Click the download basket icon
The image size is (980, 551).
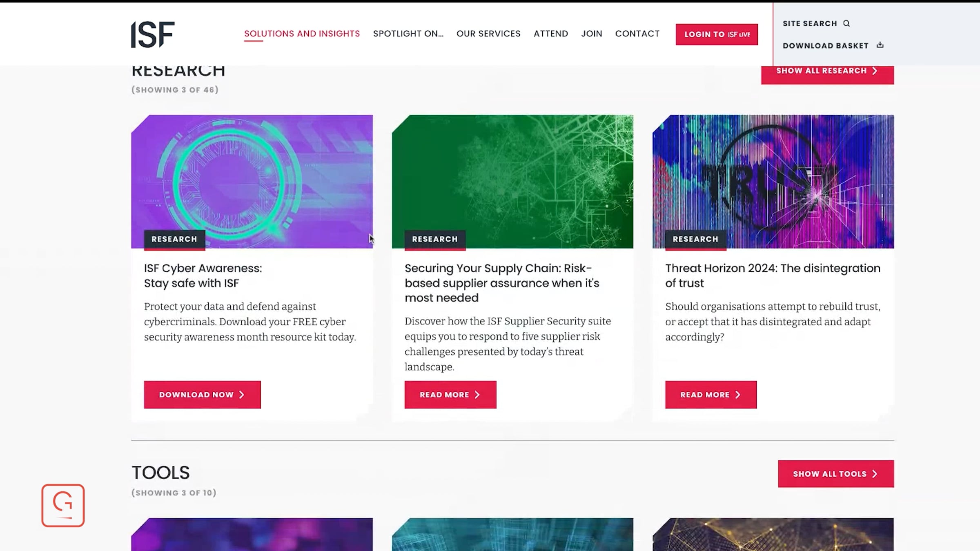pyautogui.click(x=880, y=45)
